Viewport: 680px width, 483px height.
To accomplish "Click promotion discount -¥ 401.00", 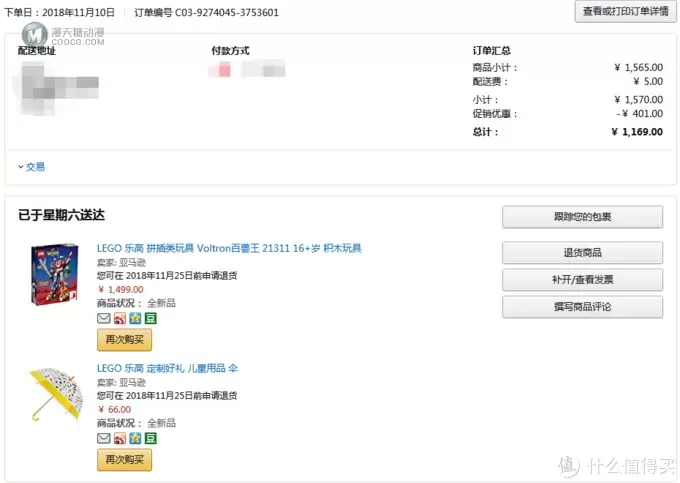I will click(640, 114).
